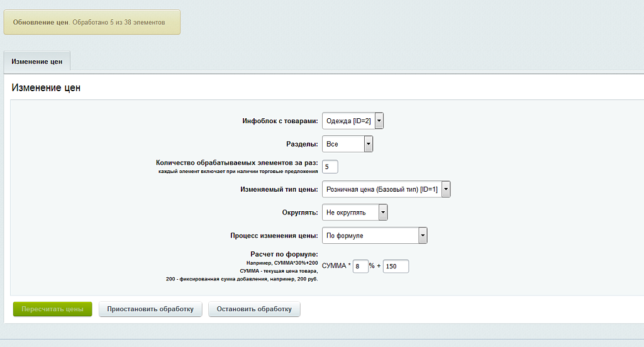Image resolution: width=644 pixels, height=347 pixels.
Task: Open the 'Процесс изменения цены' dropdown
Action: (374, 236)
